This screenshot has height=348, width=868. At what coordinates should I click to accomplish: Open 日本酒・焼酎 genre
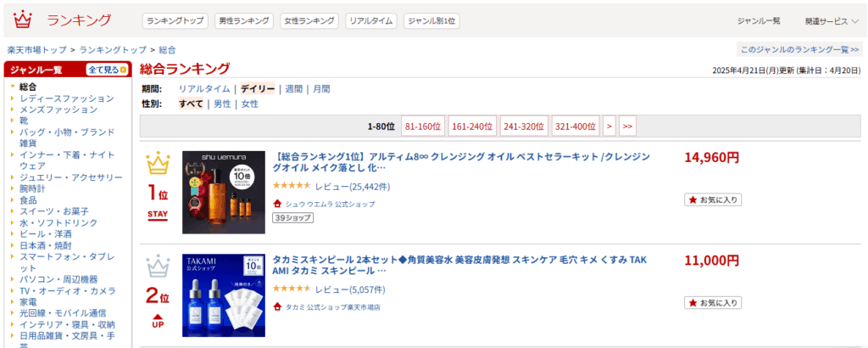click(46, 245)
